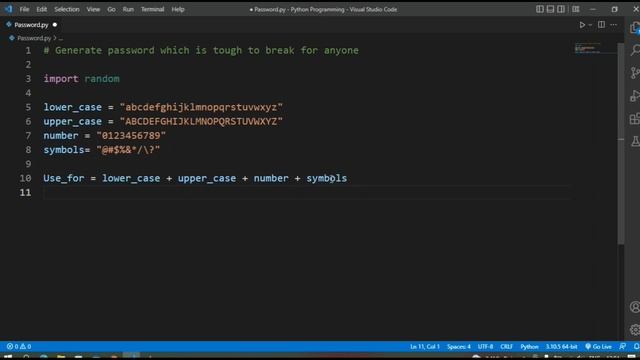Click the editor vertical scrollbar
The width and height of the screenshot is (640, 360).
click(621, 143)
